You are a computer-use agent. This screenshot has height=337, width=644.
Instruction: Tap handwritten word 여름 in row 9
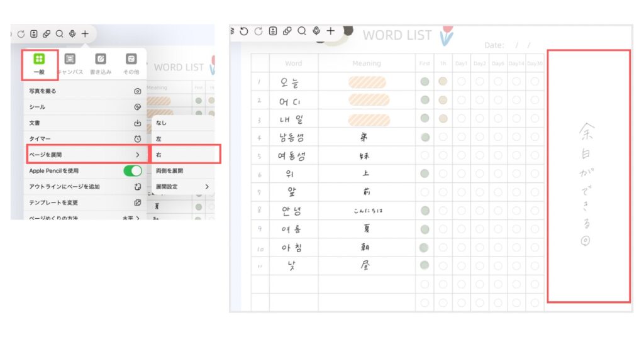coord(291,229)
